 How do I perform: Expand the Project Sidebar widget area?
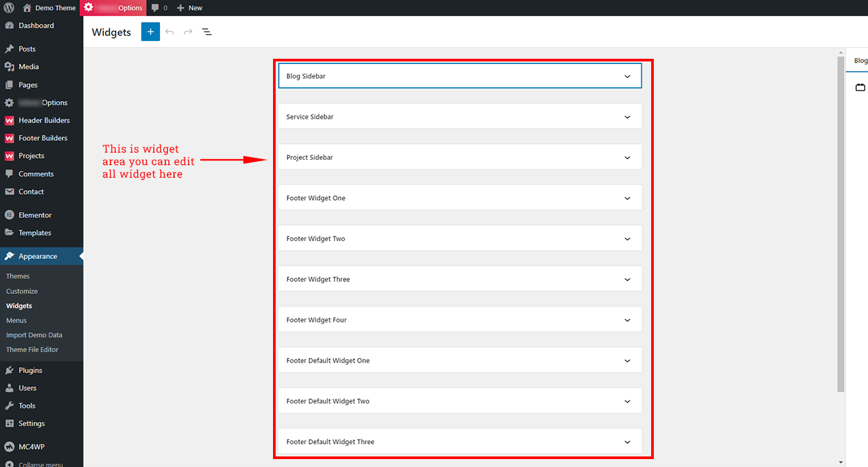point(627,158)
